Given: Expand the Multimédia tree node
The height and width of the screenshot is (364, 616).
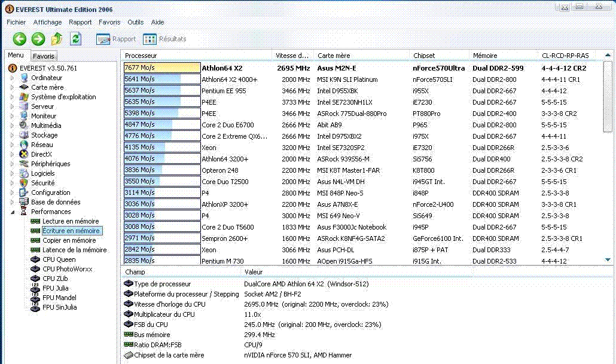Looking at the screenshot, I should coord(12,126).
